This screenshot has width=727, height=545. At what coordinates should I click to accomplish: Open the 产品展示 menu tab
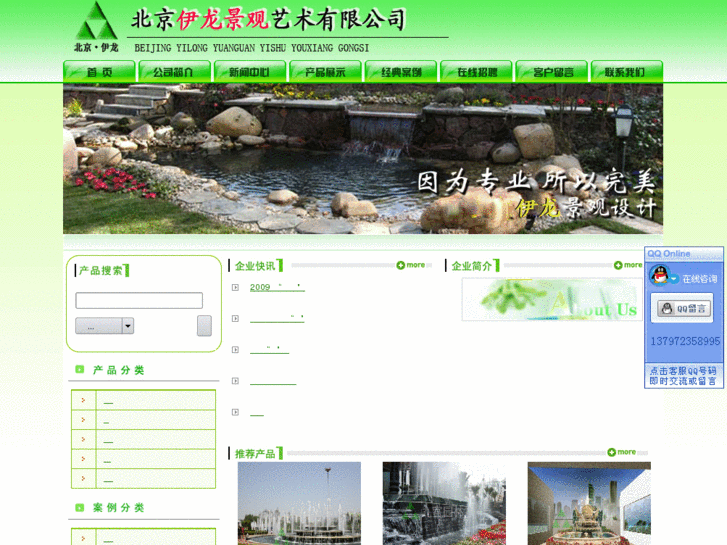coord(325,72)
